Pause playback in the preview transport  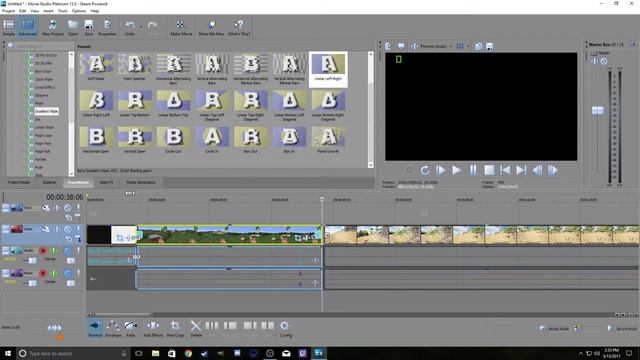click(473, 170)
